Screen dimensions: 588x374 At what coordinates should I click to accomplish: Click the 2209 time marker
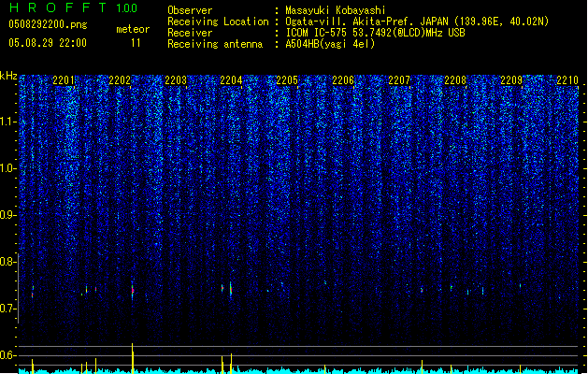(x=511, y=80)
